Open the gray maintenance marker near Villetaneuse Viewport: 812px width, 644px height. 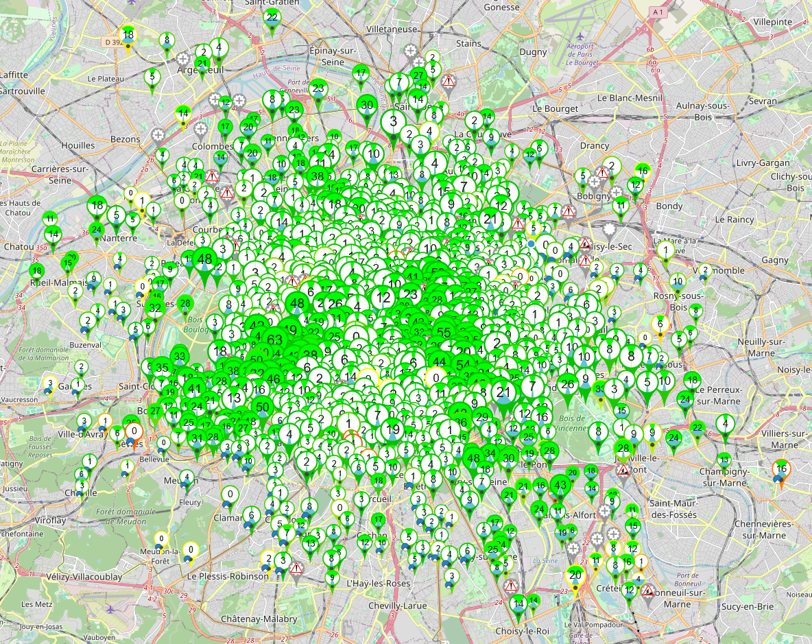coord(410,51)
